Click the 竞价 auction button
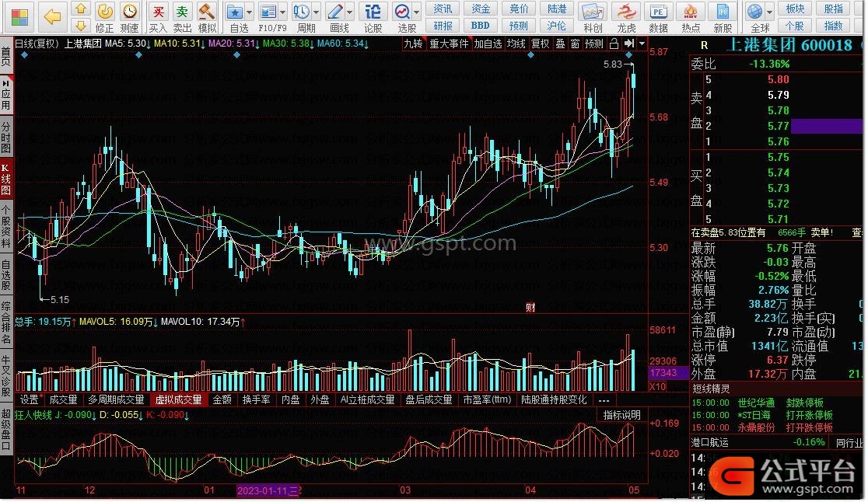This screenshot has height=502, width=868. click(x=519, y=9)
